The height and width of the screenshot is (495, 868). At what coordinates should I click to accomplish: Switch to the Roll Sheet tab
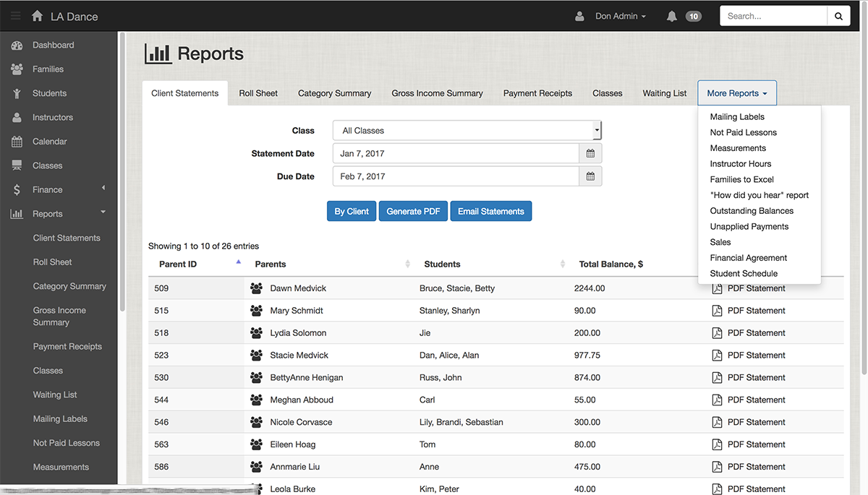coord(258,93)
